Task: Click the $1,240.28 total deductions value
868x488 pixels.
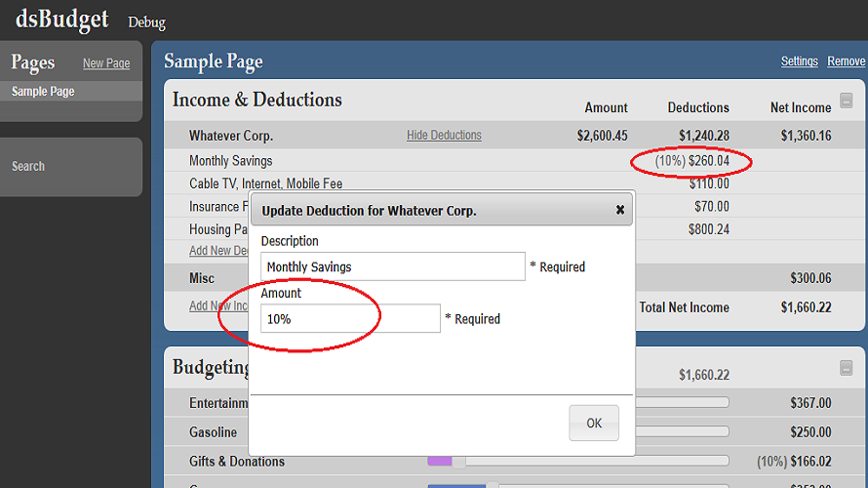Action: click(x=704, y=136)
